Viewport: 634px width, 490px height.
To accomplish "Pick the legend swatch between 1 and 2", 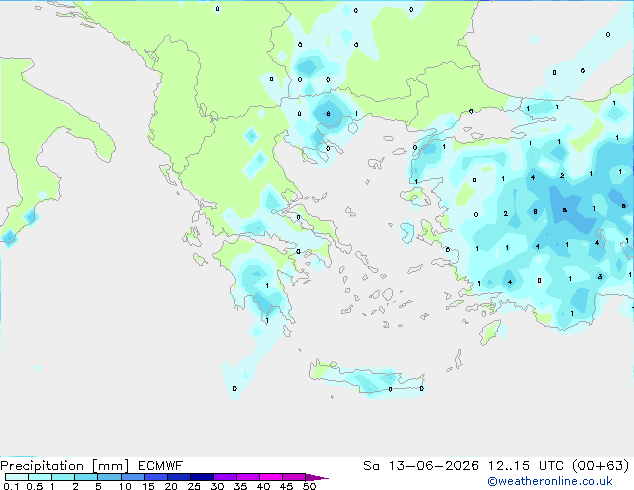I will click(x=63, y=477).
